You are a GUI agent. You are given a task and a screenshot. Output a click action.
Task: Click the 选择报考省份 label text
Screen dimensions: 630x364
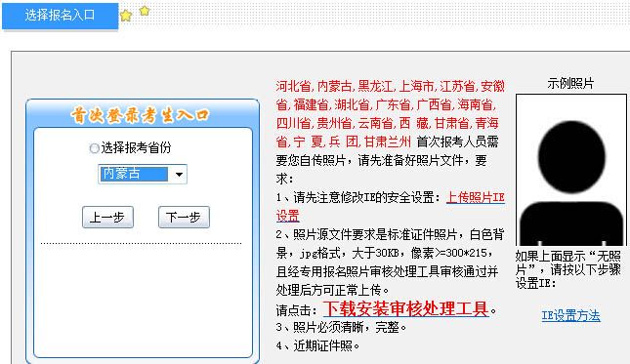[x=136, y=147]
